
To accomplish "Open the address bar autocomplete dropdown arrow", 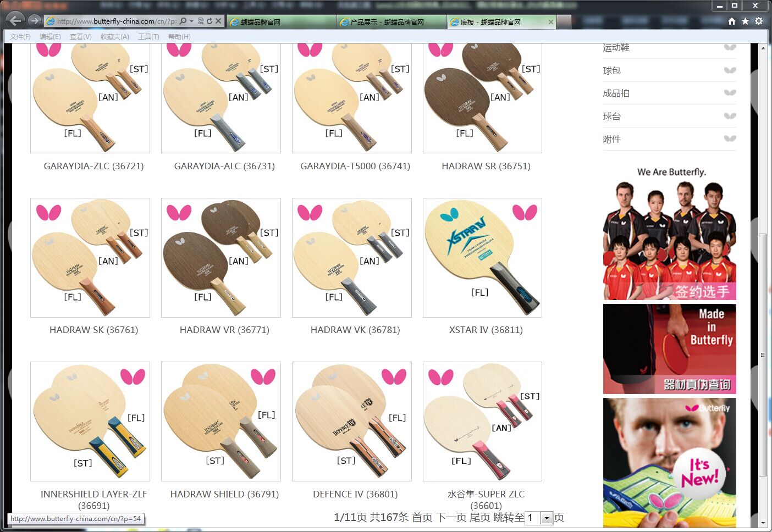I will pyautogui.click(x=191, y=21).
